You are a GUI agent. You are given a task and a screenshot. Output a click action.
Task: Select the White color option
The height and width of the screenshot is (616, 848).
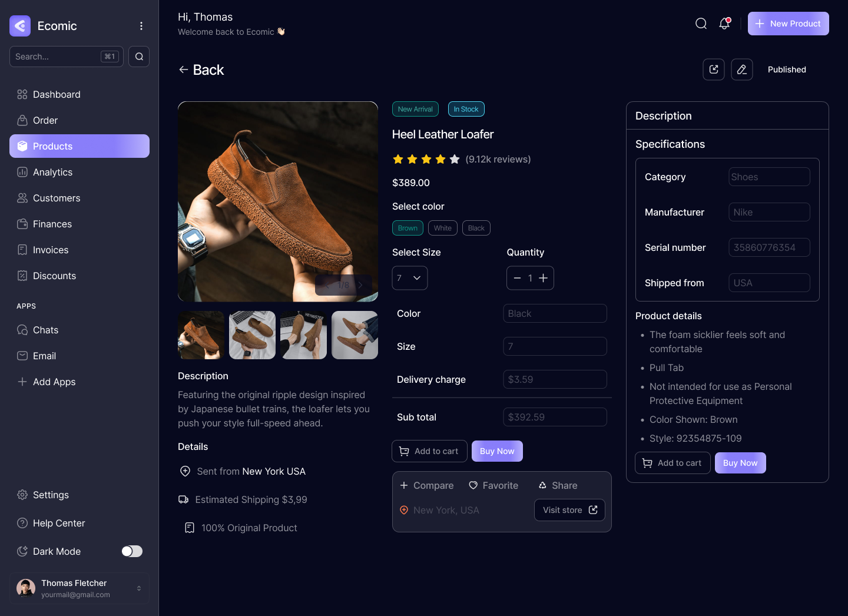442,228
